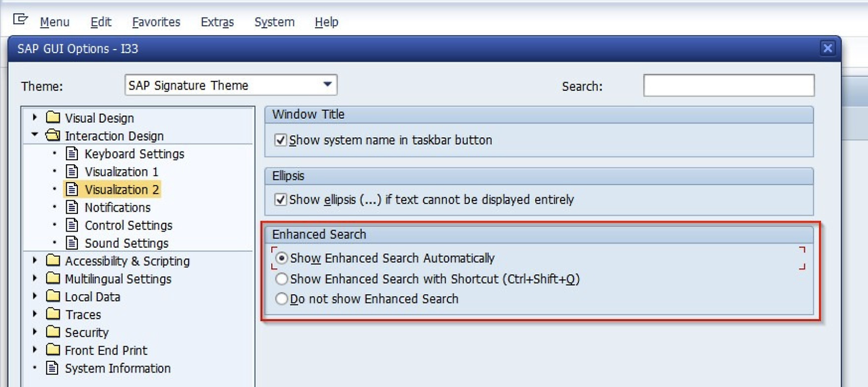Expand the Accessibility & Scripting node
This screenshot has width=868, height=387.
coord(35,261)
